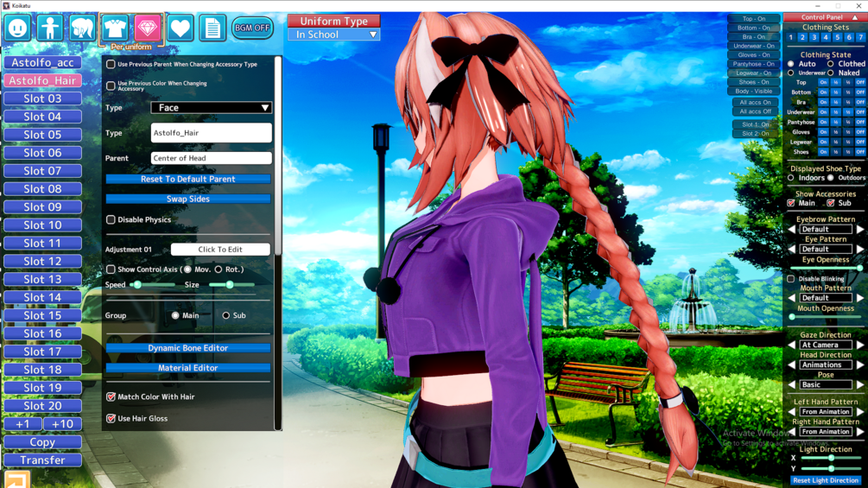Open the accessory Type Face dropdown
The height and width of the screenshot is (488, 868).
point(211,108)
